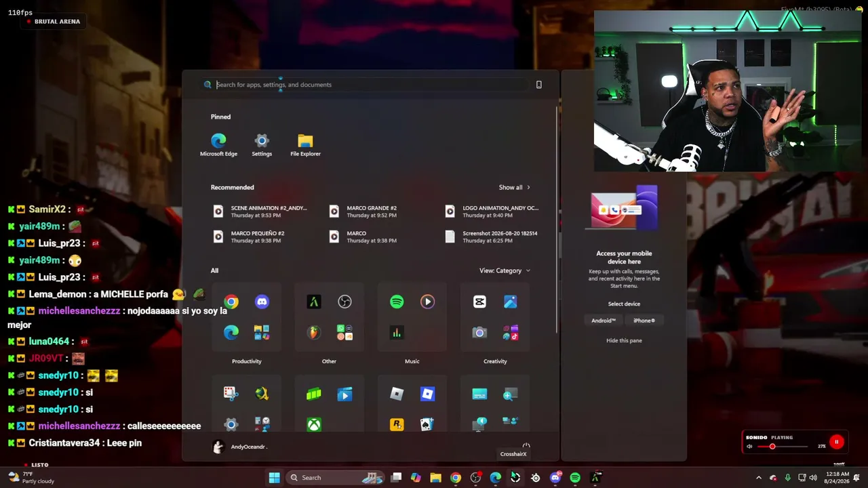Adjust the Sonido volume slider
868x488 pixels.
click(783, 447)
